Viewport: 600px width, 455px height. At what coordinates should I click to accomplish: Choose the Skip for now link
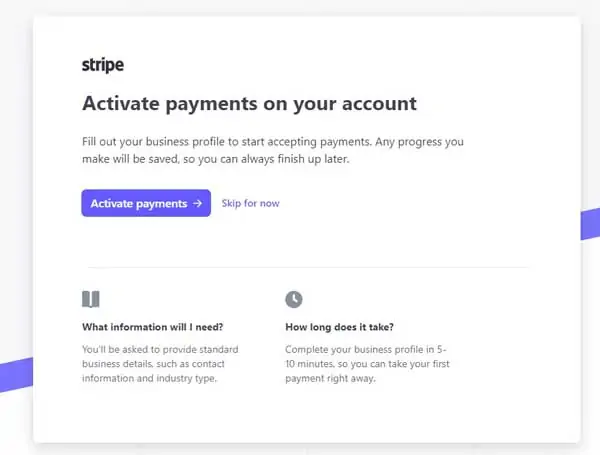point(251,203)
